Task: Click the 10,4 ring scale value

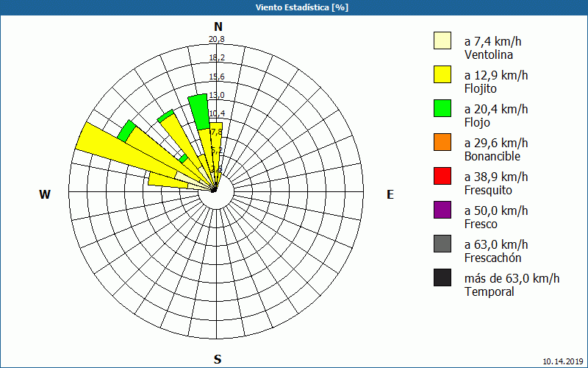Action: click(217, 113)
